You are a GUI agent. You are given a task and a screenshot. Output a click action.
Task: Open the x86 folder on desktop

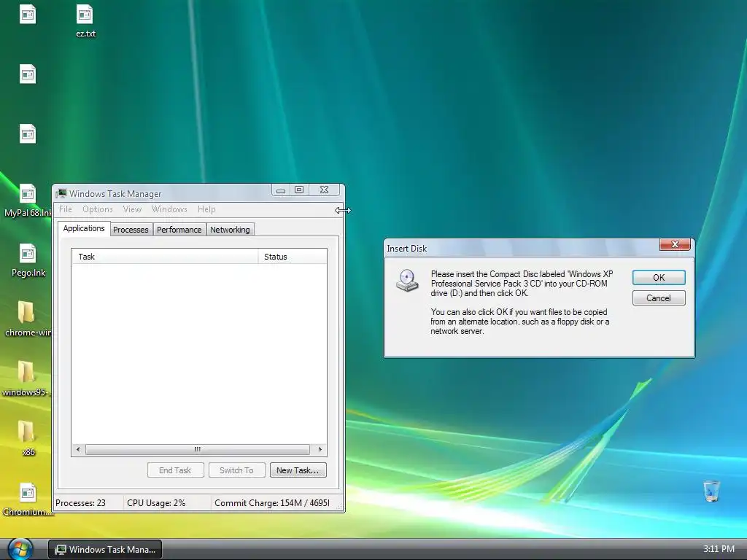[x=27, y=438]
